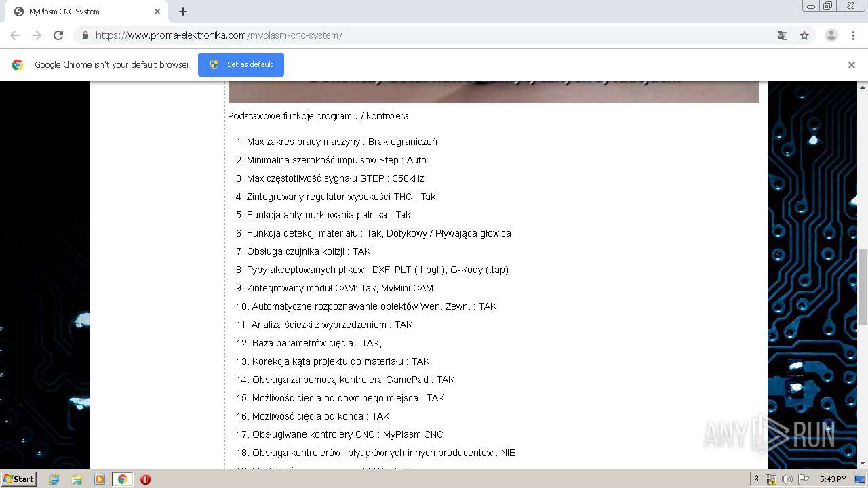
Task: Click 'Automatyczne rozpoznawanie obiektów' line
Action: (374, 306)
